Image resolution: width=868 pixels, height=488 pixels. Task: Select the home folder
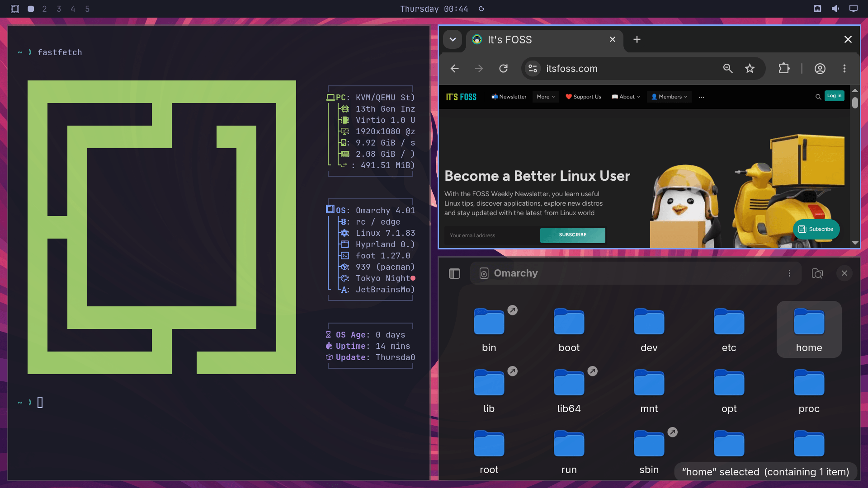coord(809,330)
